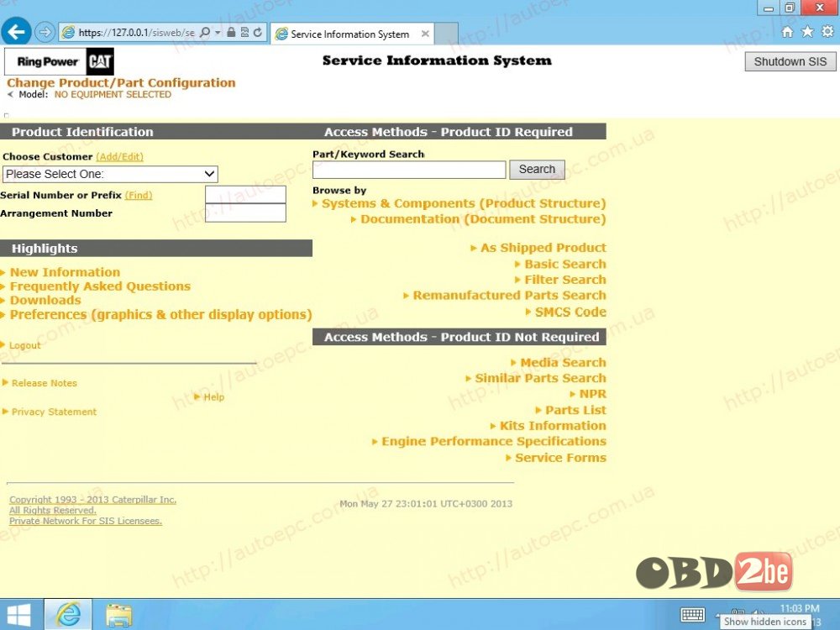
Task: Open the Media Search link
Action: pos(563,363)
